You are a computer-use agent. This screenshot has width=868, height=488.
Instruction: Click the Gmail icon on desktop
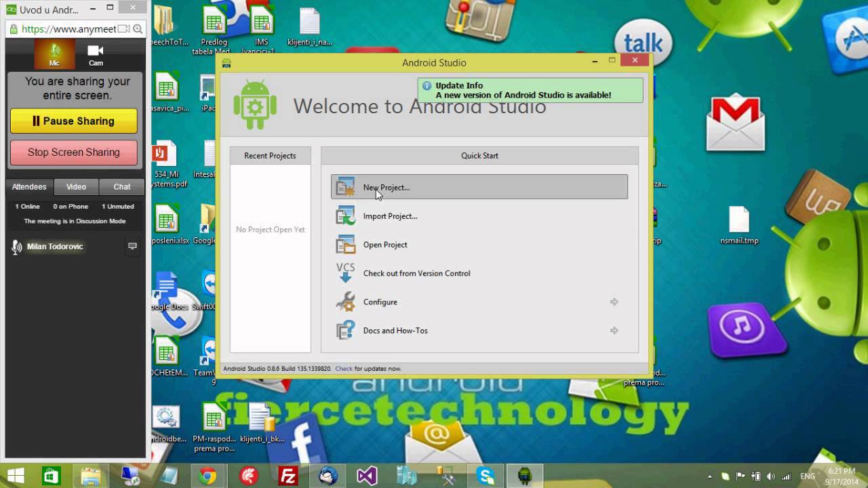point(736,123)
